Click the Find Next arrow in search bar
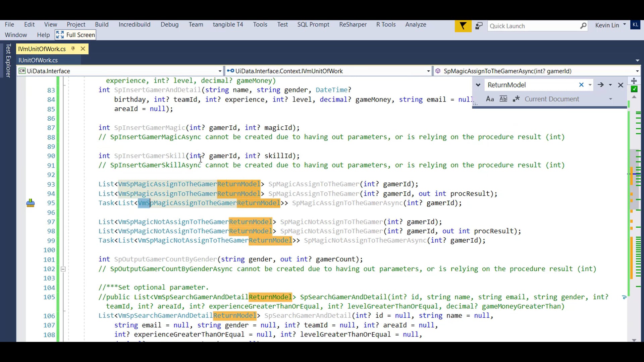 [601, 85]
